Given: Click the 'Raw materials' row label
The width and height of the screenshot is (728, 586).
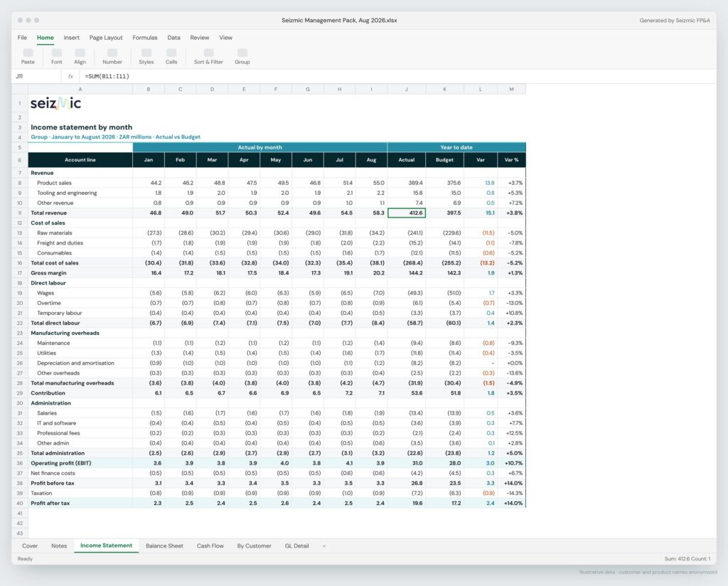Looking at the screenshot, I should point(54,233).
